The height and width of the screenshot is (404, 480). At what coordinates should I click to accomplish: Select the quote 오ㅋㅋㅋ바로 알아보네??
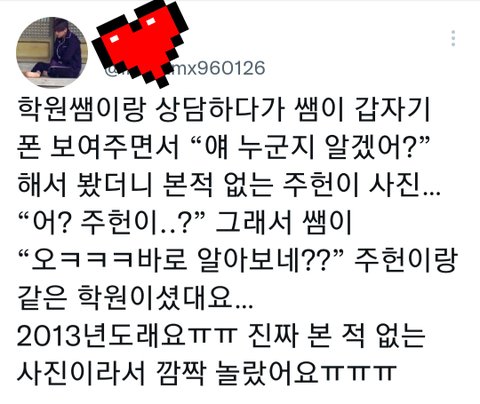[x=181, y=259]
